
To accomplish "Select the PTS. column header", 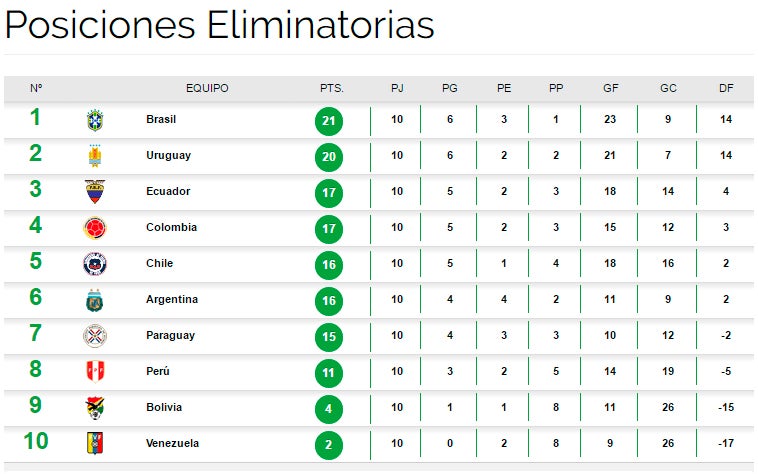I will coord(331,88).
